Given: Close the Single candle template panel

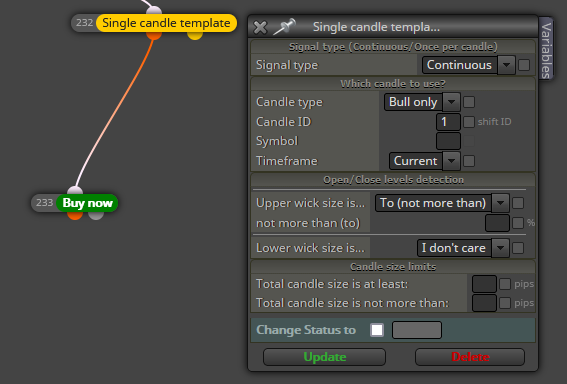Looking at the screenshot, I should 260,27.
